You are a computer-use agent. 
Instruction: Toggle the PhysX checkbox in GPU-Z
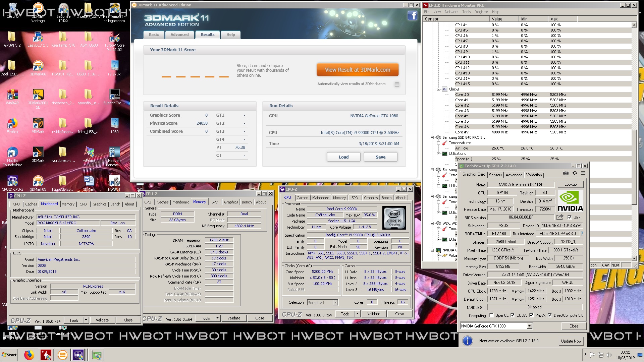click(x=531, y=315)
